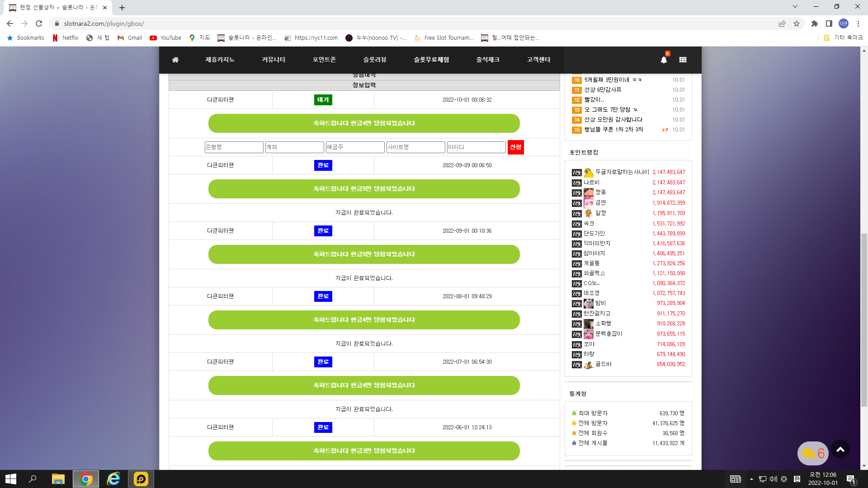Open the 출석체크 menu item
The height and width of the screenshot is (488, 868).
point(488,60)
